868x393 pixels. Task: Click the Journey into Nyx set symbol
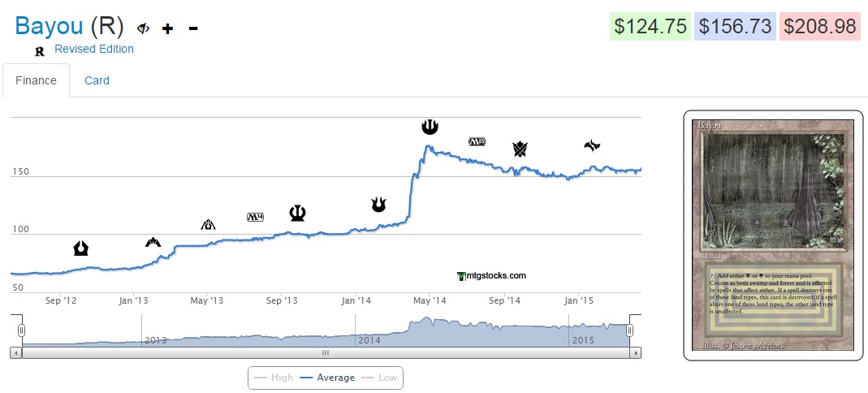(430, 126)
